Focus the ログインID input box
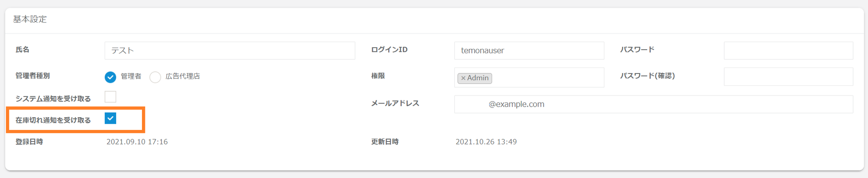This screenshot has width=868, height=178. [529, 51]
